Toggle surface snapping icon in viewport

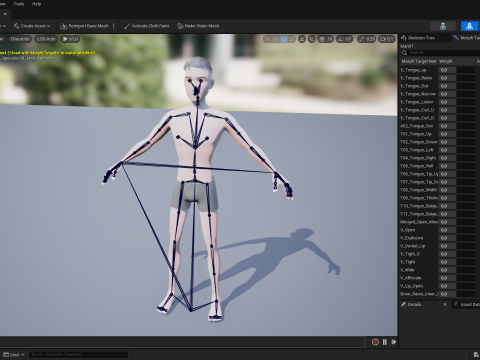pos(312,39)
